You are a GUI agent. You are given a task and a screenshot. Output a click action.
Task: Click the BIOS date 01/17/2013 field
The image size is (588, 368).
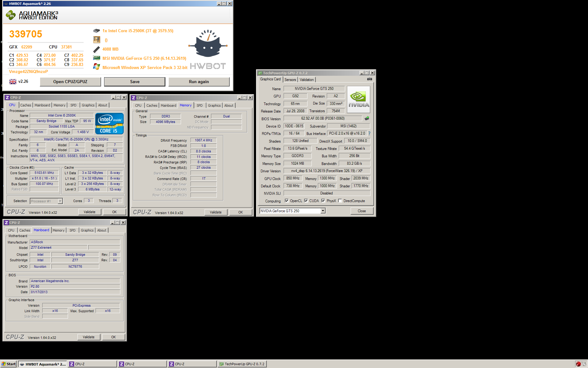pyautogui.click(x=75, y=292)
